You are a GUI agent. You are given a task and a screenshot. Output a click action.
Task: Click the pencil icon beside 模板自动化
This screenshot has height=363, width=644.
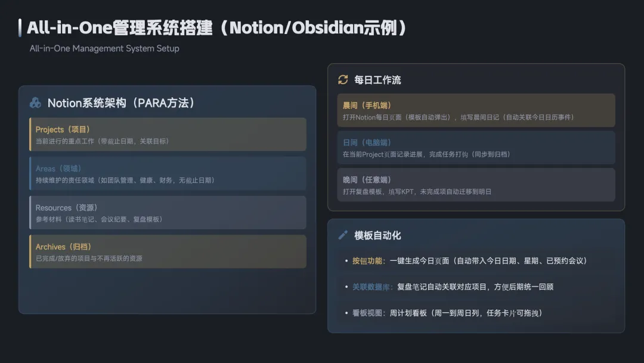[x=343, y=235]
